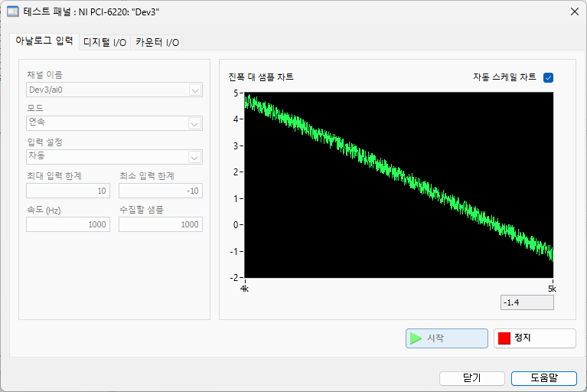Open the 입력 설정 dropdown showing 차동
Image resolution: width=587 pixels, height=392 pixels.
click(114, 157)
